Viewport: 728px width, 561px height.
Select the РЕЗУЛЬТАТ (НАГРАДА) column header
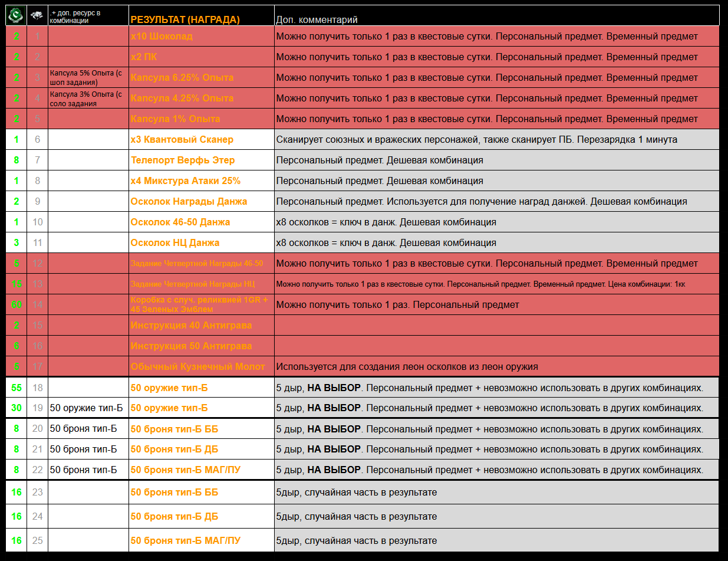coord(185,19)
